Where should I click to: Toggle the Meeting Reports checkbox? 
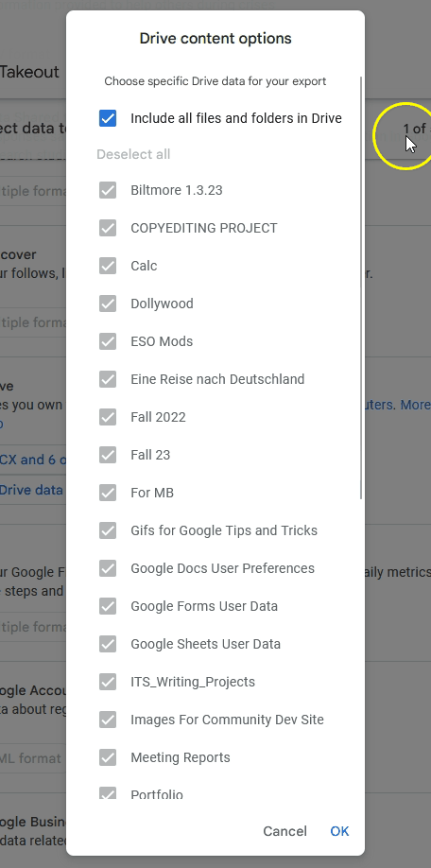(x=108, y=757)
